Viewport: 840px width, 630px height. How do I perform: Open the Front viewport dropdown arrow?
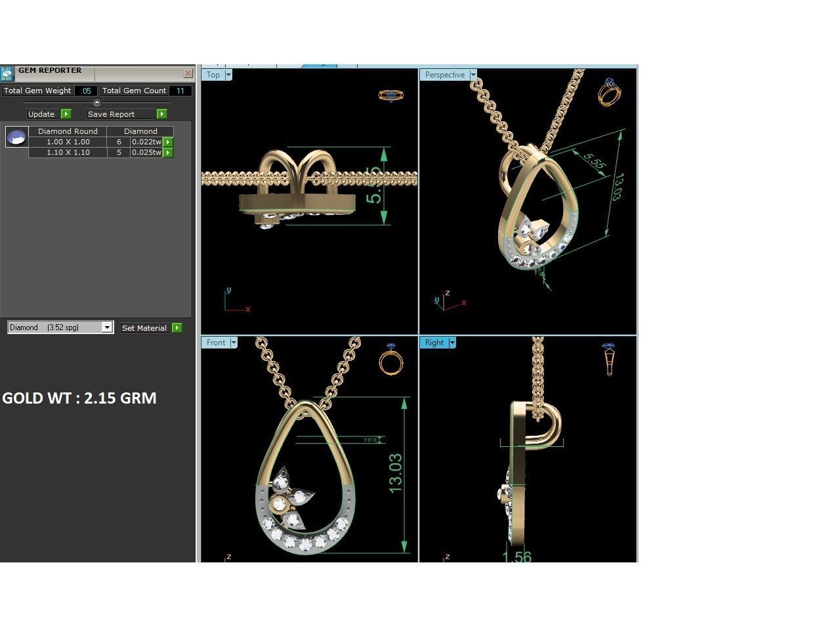click(x=234, y=343)
